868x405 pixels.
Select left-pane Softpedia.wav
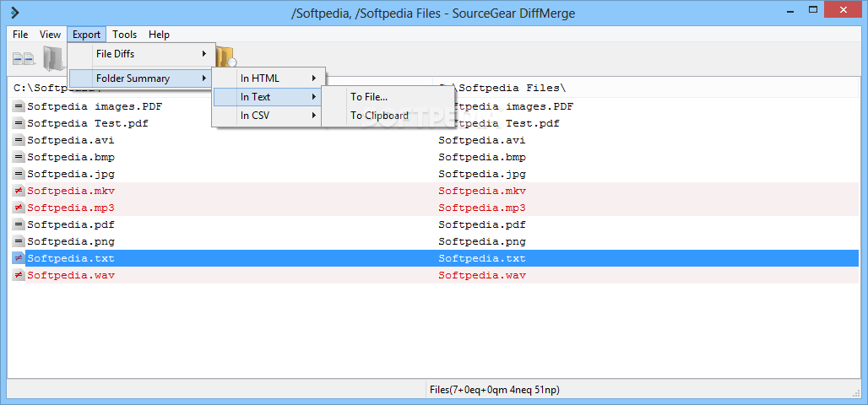tap(71, 276)
